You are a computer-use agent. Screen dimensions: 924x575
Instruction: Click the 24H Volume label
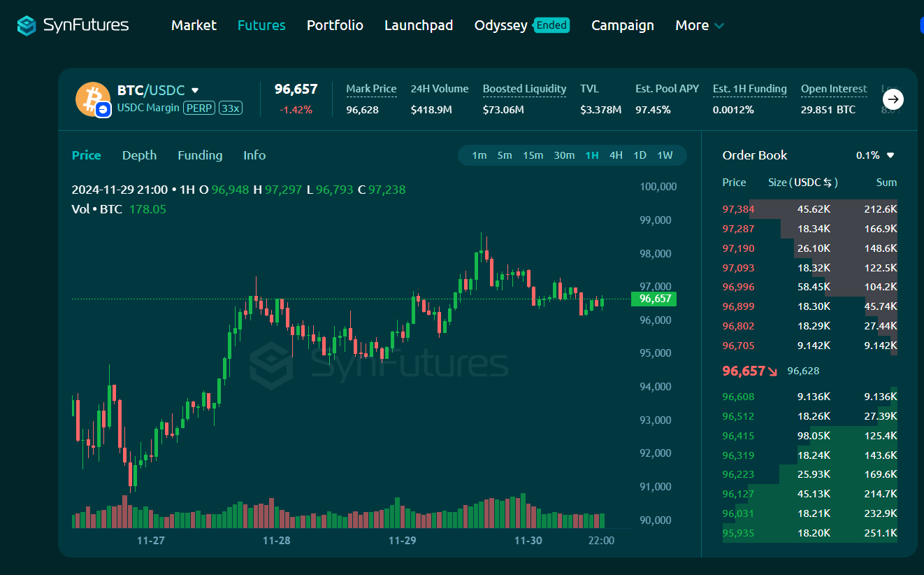point(440,89)
